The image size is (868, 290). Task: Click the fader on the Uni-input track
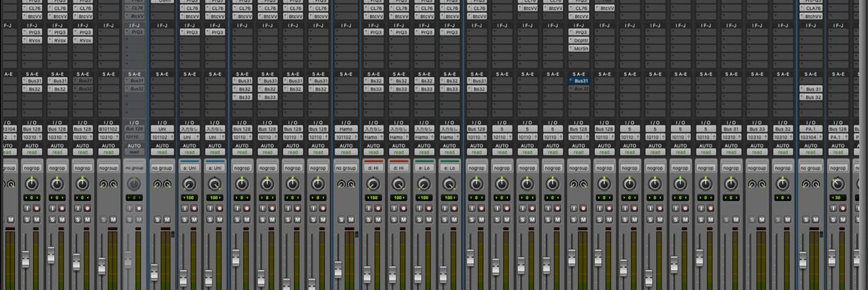click(x=154, y=271)
